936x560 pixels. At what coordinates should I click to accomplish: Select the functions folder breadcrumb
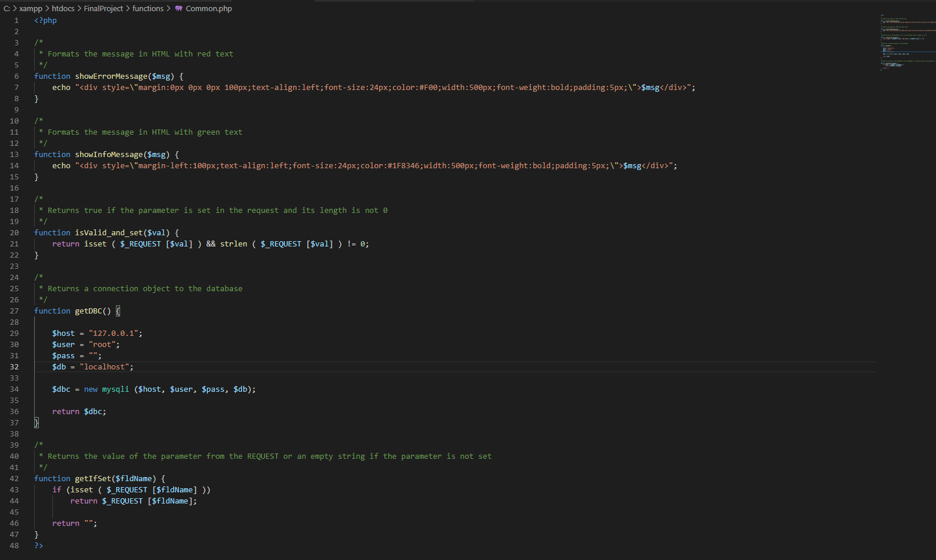pos(148,8)
